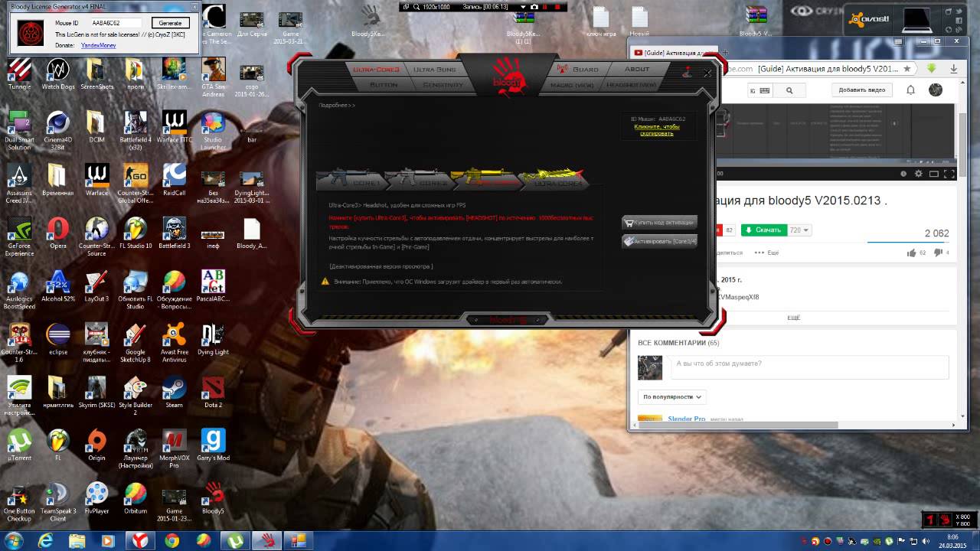The width and height of the screenshot is (980, 551).
Task: Click the YouTube search magnifier button
Action: tap(789, 90)
